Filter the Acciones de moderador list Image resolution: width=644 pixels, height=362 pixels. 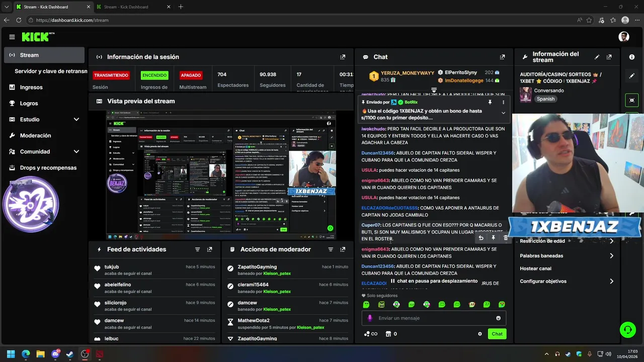[331, 249]
